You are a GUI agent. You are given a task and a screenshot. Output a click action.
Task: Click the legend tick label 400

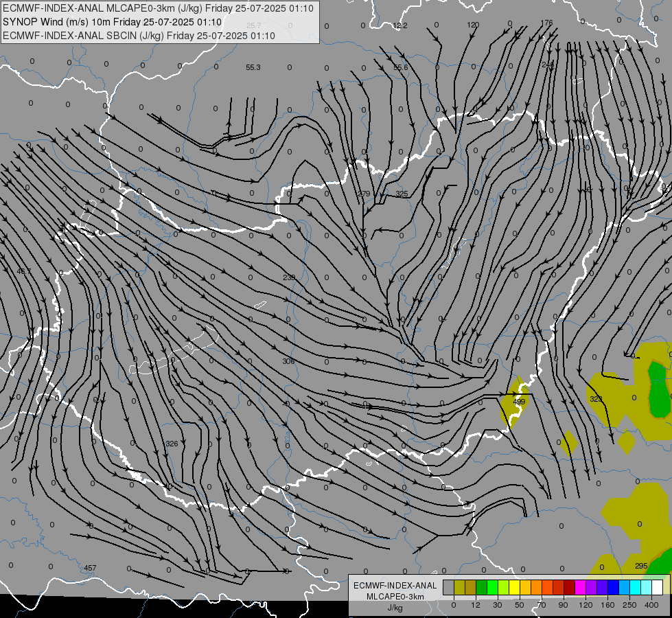point(651,605)
